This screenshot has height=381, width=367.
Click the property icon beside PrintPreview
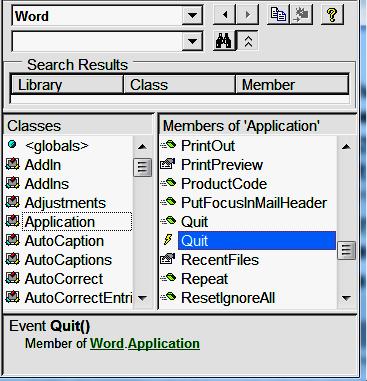pos(168,164)
